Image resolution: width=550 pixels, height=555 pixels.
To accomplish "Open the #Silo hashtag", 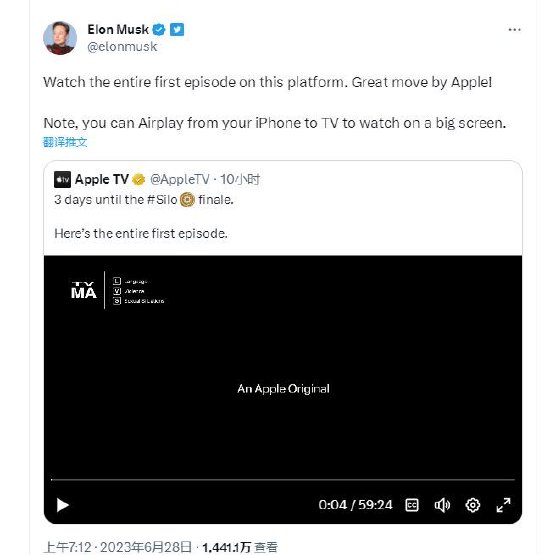I will pyautogui.click(x=162, y=200).
